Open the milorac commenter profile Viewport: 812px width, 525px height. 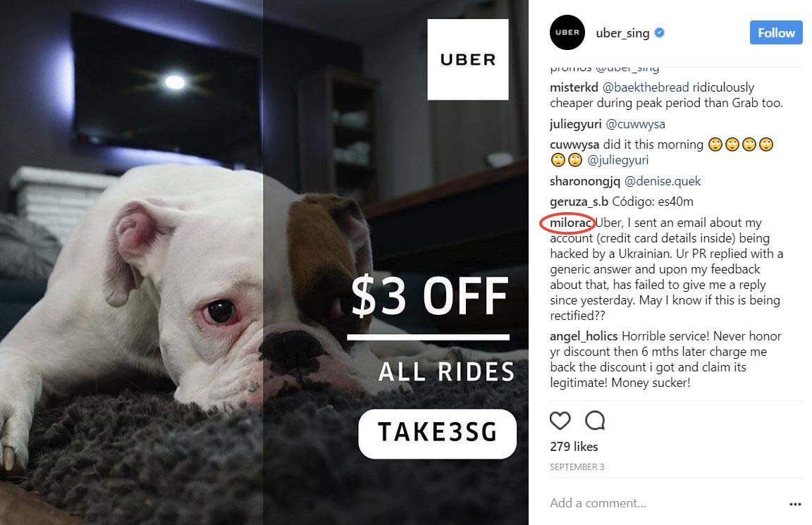pos(571,223)
